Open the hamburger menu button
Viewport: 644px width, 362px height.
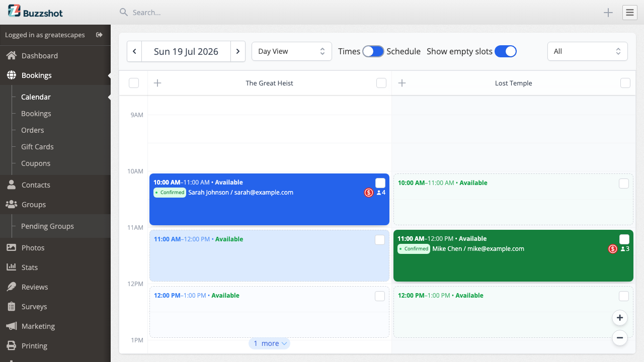pos(630,13)
